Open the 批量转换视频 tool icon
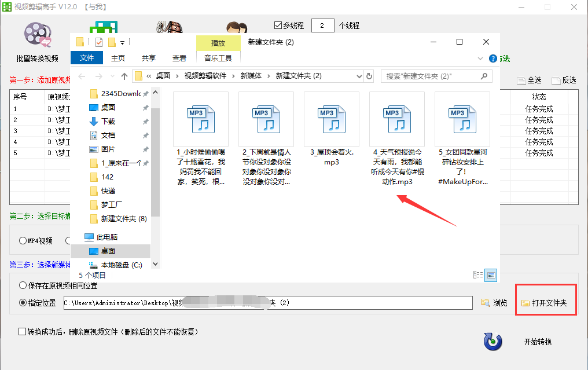 tap(38, 35)
